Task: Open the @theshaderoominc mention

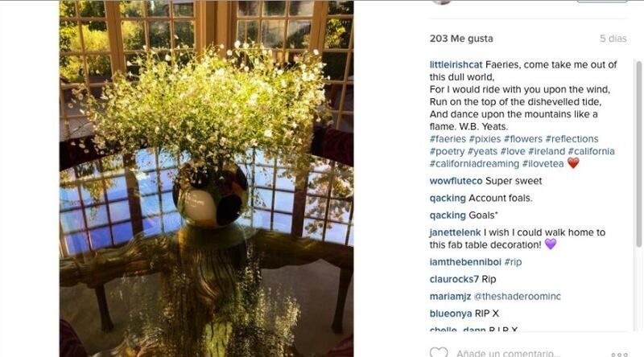Action: [517, 296]
